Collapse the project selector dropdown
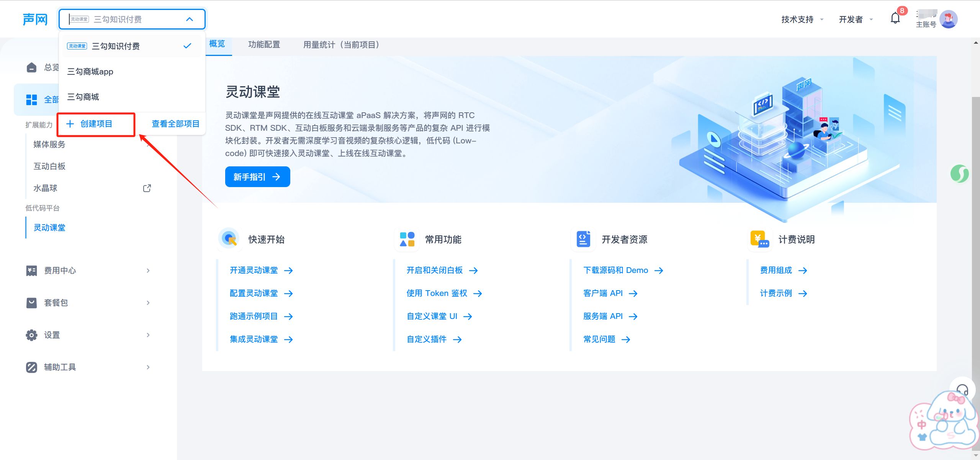Image resolution: width=980 pixels, height=460 pixels. point(190,19)
